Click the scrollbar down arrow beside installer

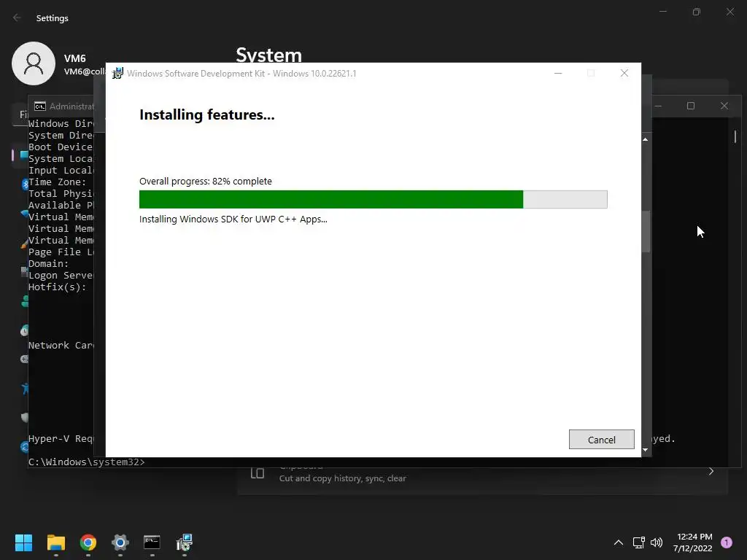[x=646, y=449]
